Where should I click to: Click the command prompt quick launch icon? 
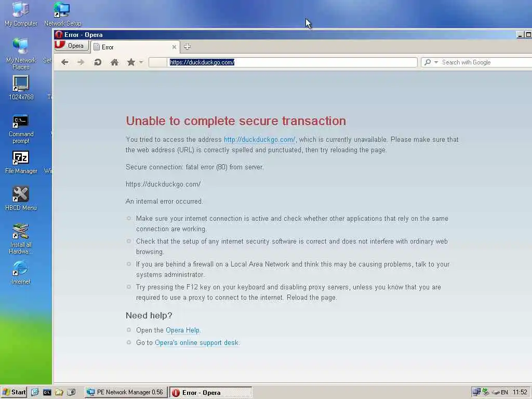(47, 392)
